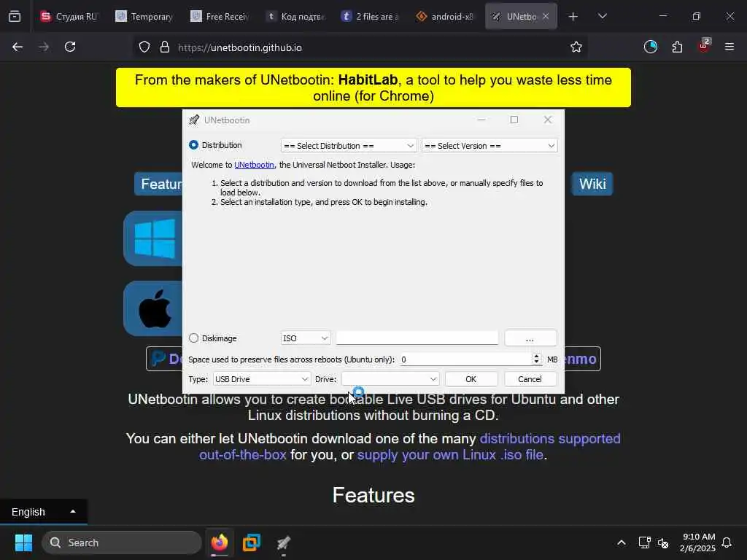747x560 pixels.
Task: Open the clock showing 9:10 AM
Action: point(698,542)
